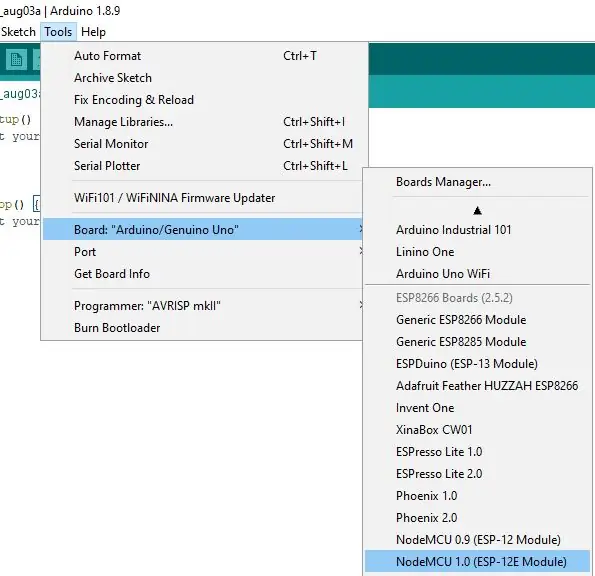The width and height of the screenshot is (595, 576).
Task: Close the open Tools menu
Action: 58,32
